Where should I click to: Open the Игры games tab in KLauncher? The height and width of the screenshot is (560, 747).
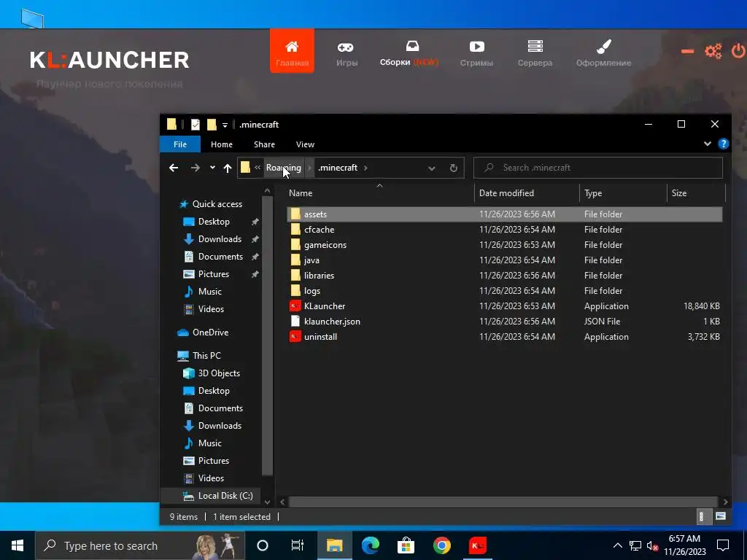[x=347, y=53]
